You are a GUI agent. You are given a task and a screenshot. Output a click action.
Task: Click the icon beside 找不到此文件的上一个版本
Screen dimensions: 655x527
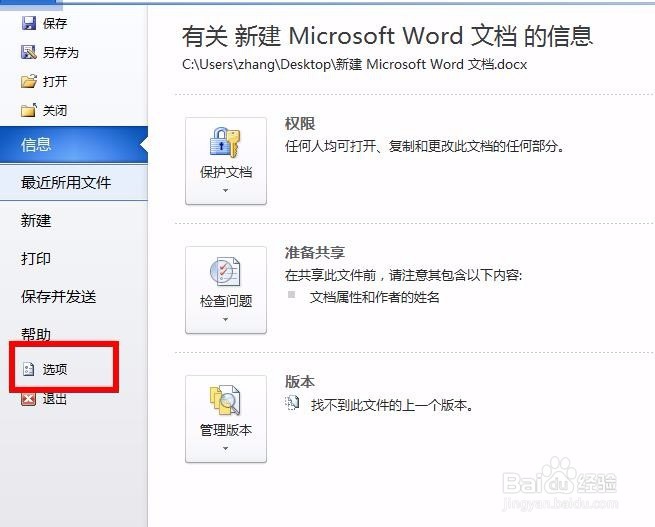(x=292, y=403)
